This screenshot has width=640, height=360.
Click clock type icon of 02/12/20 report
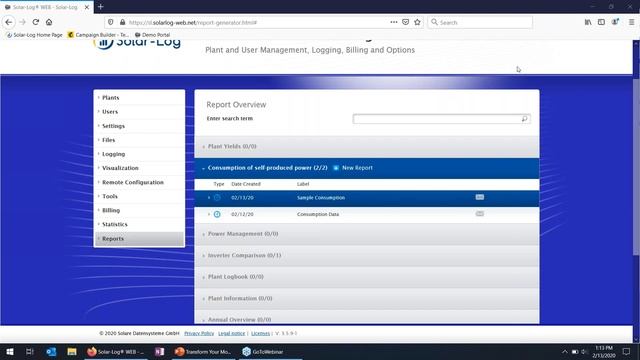[217, 214]
